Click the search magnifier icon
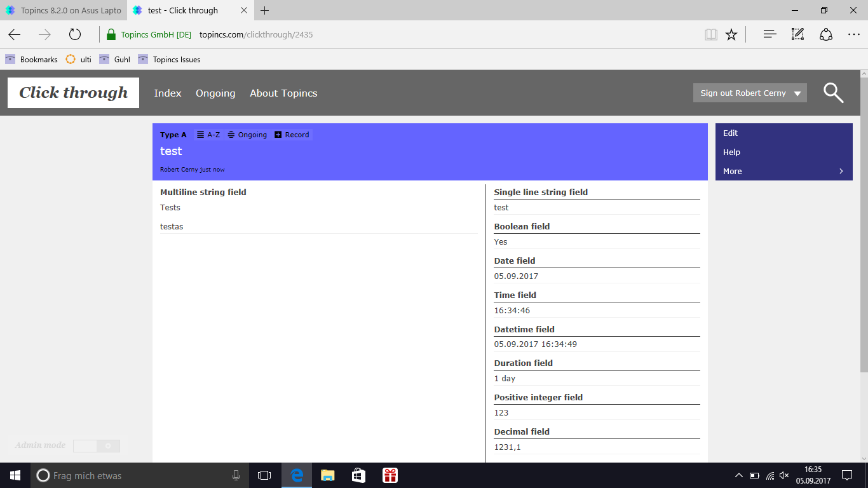Screen dimensions: 868x488 pos(833,93)
